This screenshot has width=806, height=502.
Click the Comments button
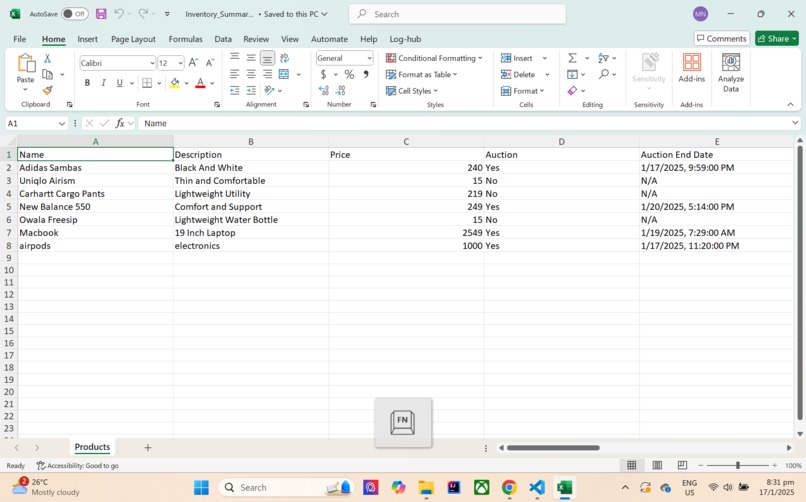[721, 39]
